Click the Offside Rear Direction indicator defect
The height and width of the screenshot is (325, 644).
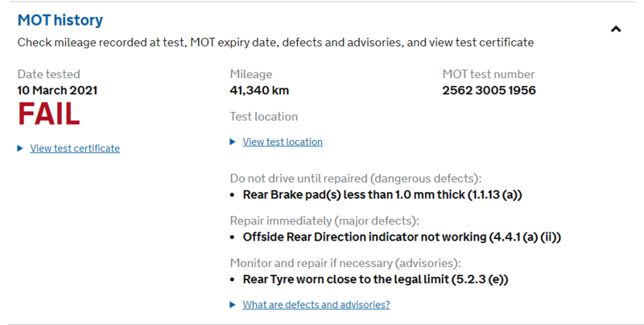[x=401, y=237]
